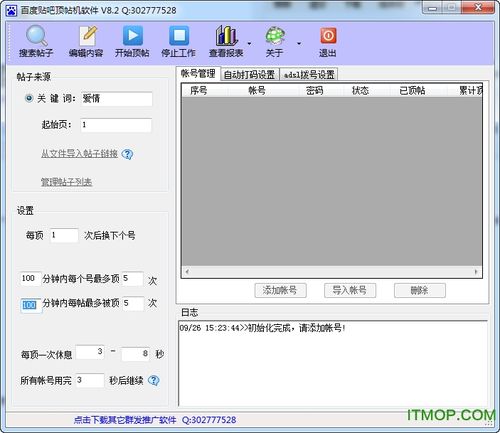Image resolution: width=500 pixels, height=433 pixels.
Task: Click the account table's right scroll arrow
Action: (x=476, y=272)
